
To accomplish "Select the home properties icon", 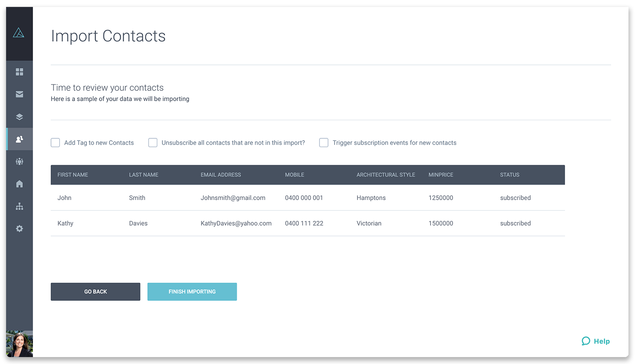I will 19,184.
